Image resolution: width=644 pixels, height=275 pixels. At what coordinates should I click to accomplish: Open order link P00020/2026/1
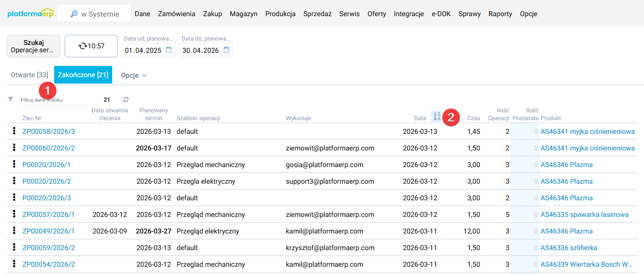coord(46,165)
